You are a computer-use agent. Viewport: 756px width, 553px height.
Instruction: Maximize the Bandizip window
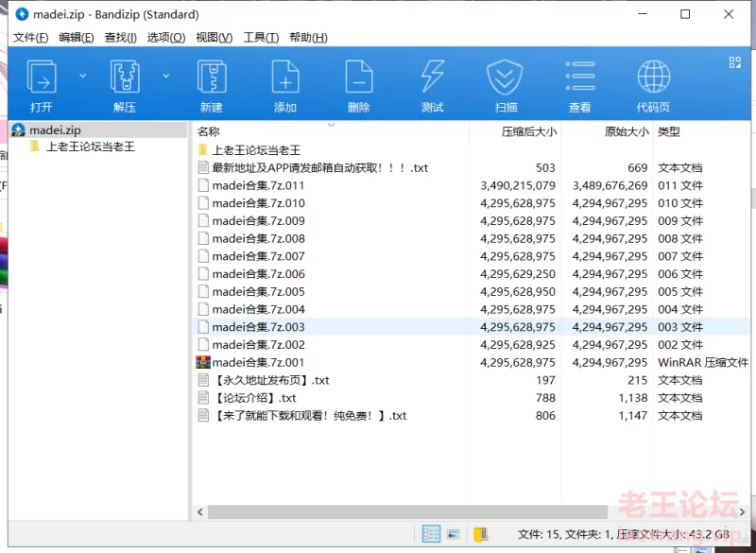pyautogui.click(x=685, y=14)
